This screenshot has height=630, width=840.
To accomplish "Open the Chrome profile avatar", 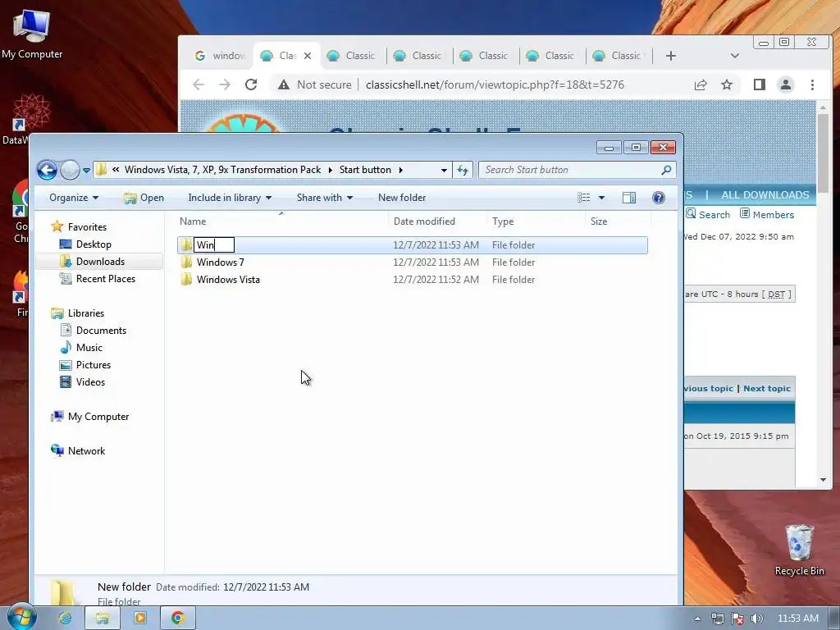I will (x=785, y=84).
